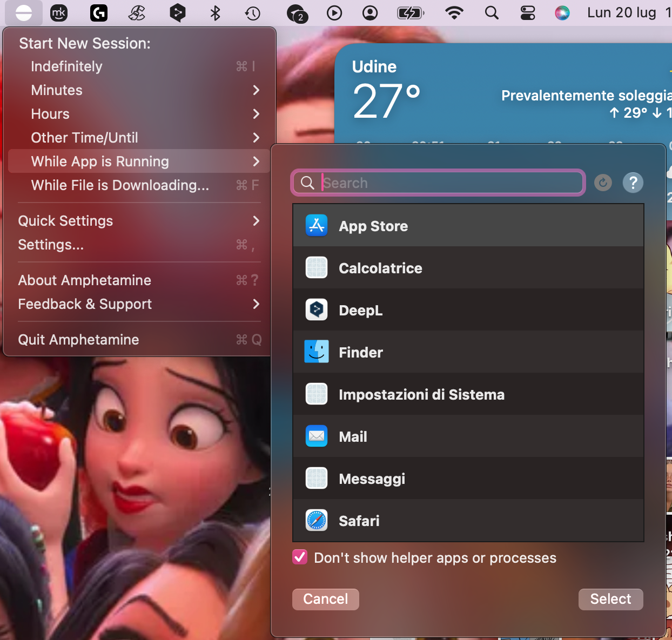Click the Search input field
672x640 pixels.
tap(438, 183)
